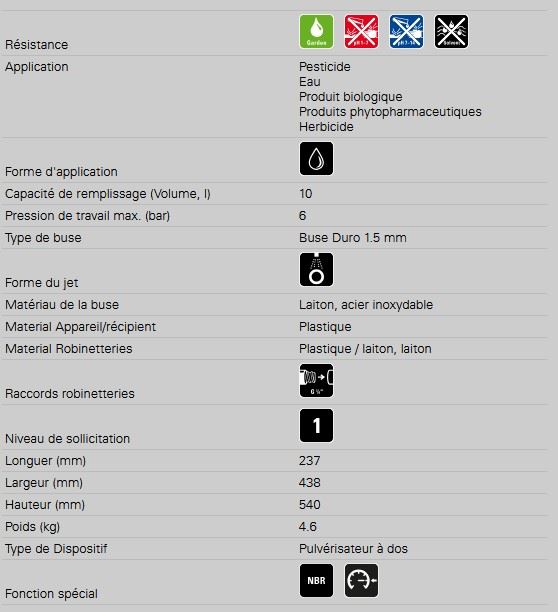Screen dimensions: 558x612
Task: Select the 'Produits phytopharmaceutiques' application text
Action: [390, 112]
